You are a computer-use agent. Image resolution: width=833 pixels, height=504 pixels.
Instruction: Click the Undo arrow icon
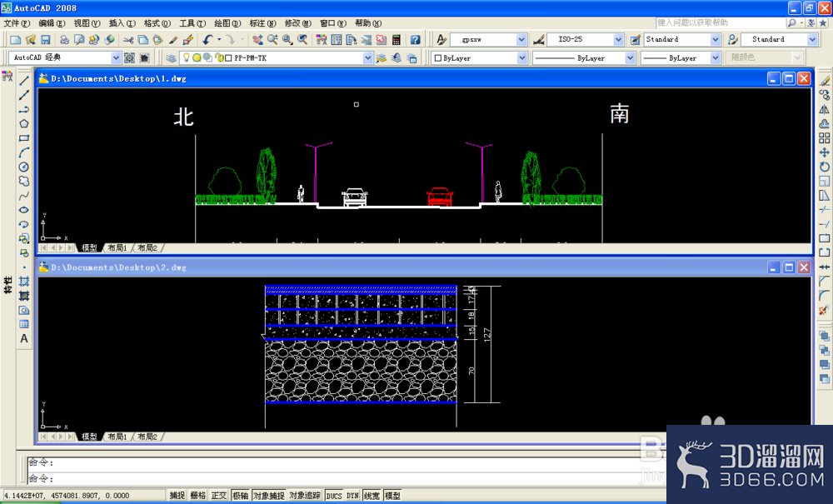[207, 40]
